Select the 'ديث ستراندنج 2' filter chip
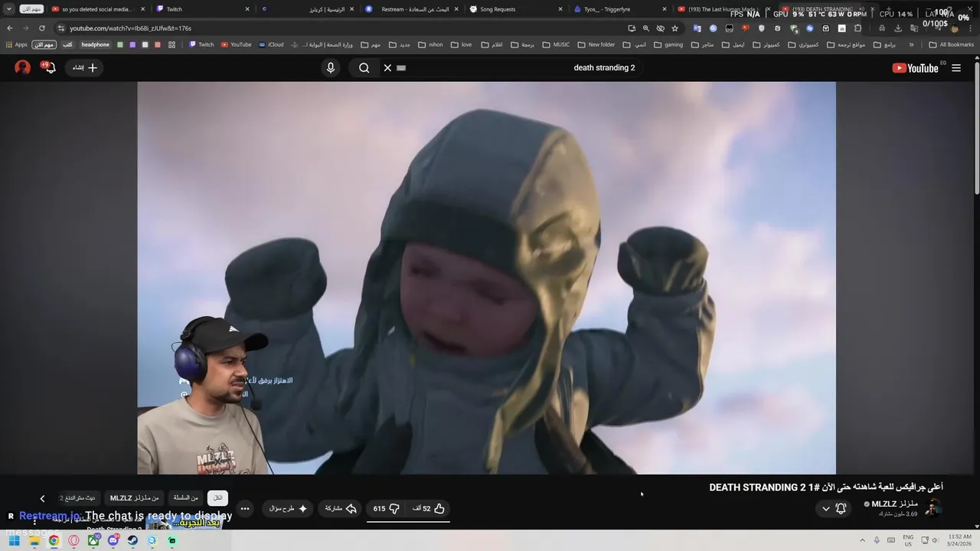The height and width of the screenshot is (551, 980). (x=78, y=498)
